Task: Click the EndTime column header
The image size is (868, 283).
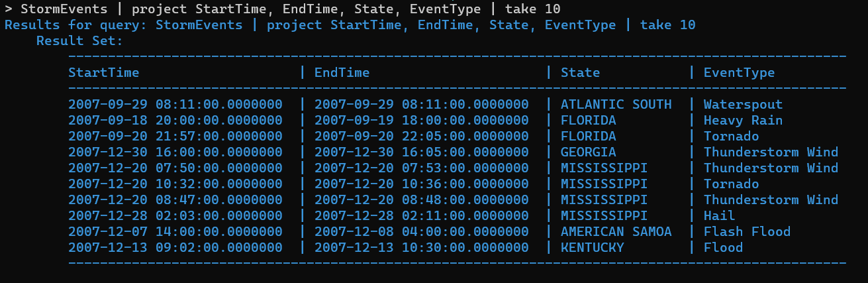Action: click(x=342, y=73)
